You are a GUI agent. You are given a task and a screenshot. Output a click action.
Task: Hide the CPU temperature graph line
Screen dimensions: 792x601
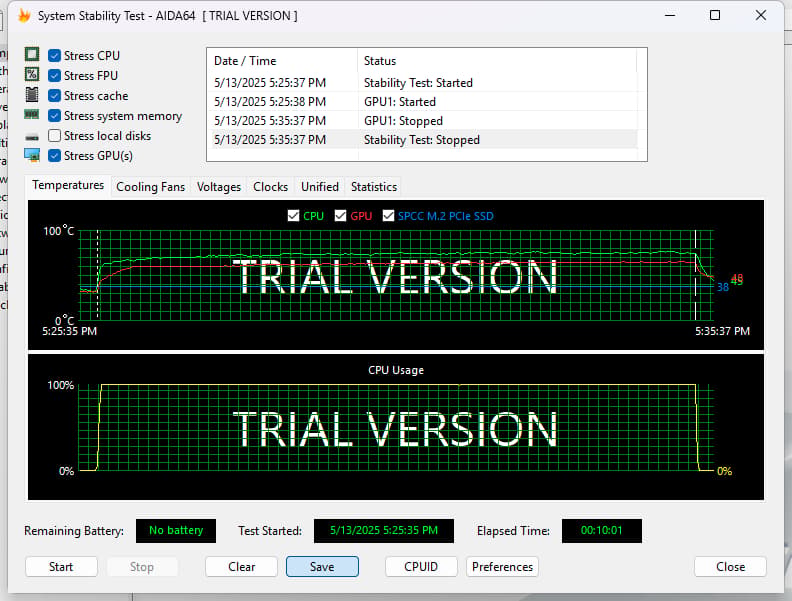tap(293, 216)
